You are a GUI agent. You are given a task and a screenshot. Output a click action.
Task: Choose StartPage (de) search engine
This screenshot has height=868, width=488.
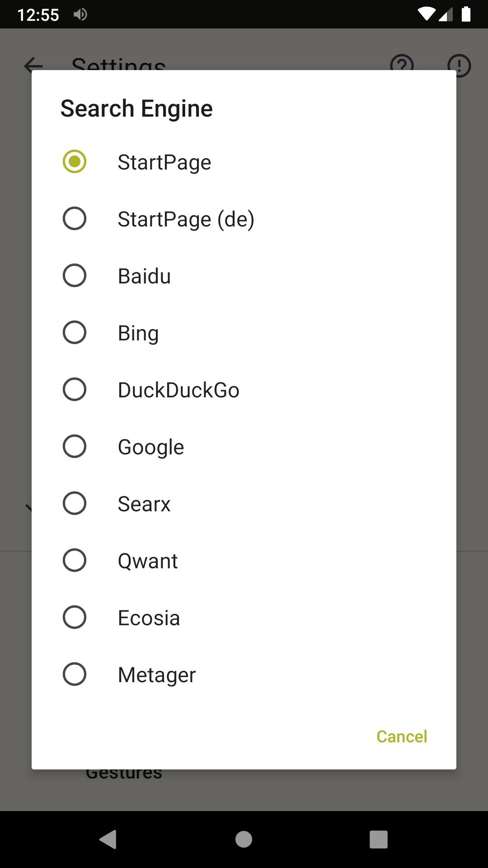click(75, 219)
